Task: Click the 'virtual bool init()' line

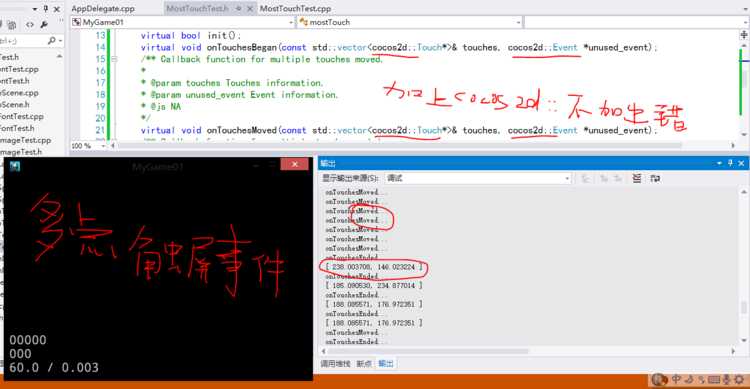Action: [191, 35]
